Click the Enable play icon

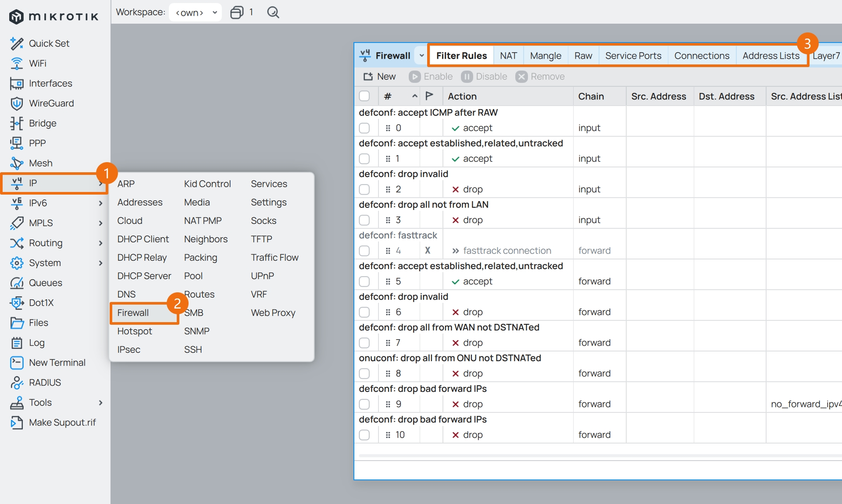tap(414, 77)
